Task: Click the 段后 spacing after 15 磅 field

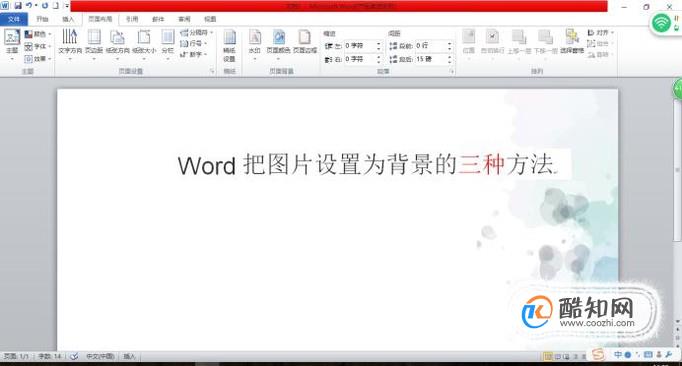Action: pos(430,59)
